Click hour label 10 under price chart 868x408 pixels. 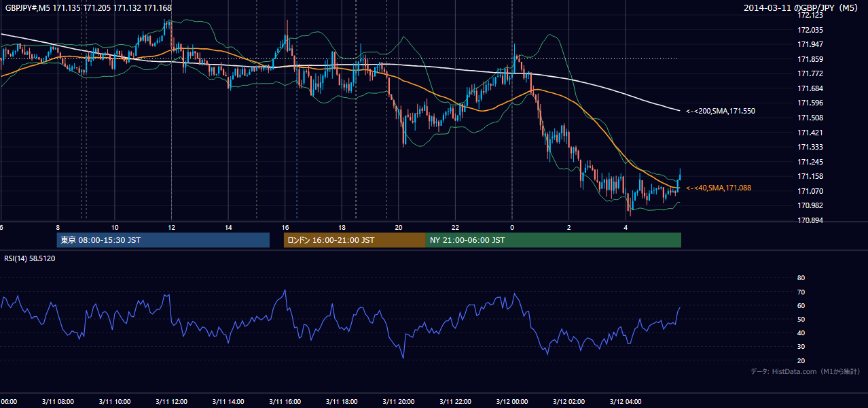(x=115, y=228)
